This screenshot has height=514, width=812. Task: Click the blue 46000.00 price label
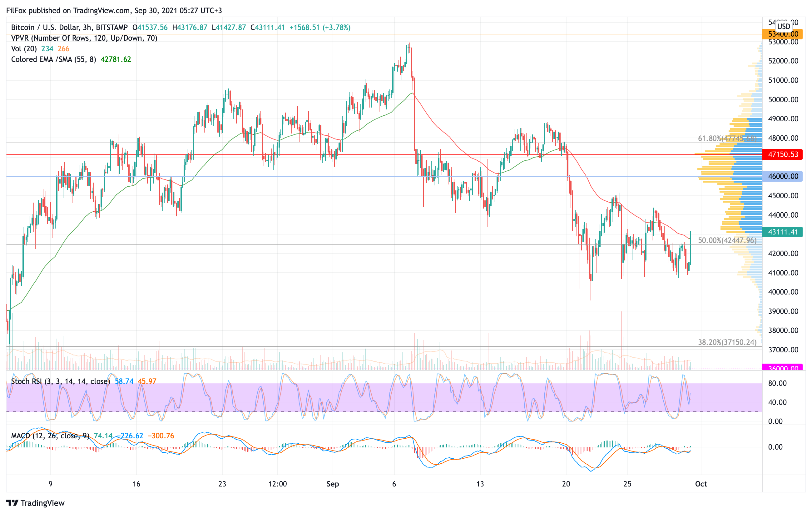tap(782, 176)
